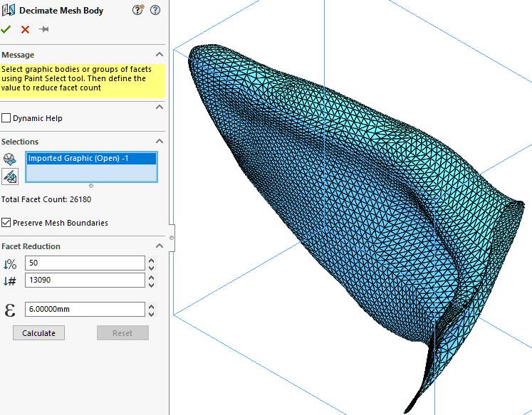Increase the deviation tolerance stepper
Screen dimensions: 532x415
[x=151, y=306]
